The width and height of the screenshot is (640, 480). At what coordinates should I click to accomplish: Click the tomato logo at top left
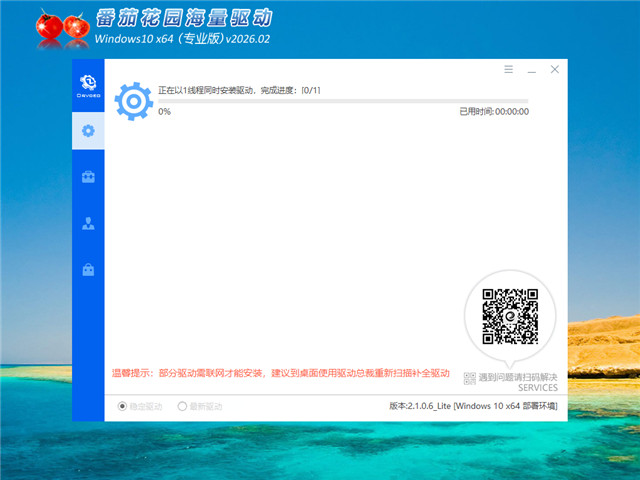point(61,27)
